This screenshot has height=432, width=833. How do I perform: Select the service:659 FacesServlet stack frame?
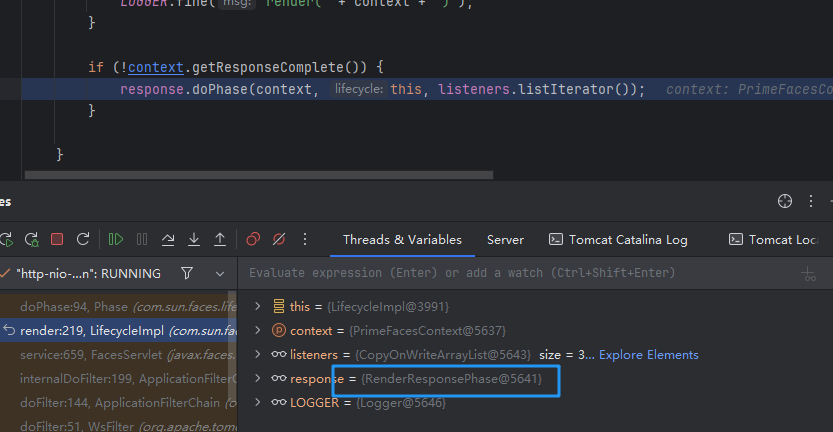click(120, 355)
